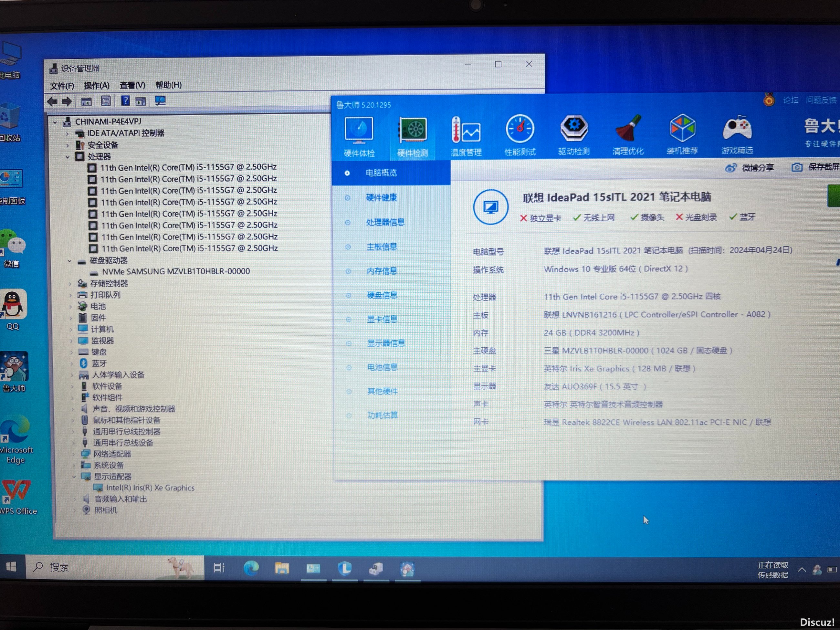Launch 性能测试 performance test
The image size is (840, 630).
coord(520,136)
